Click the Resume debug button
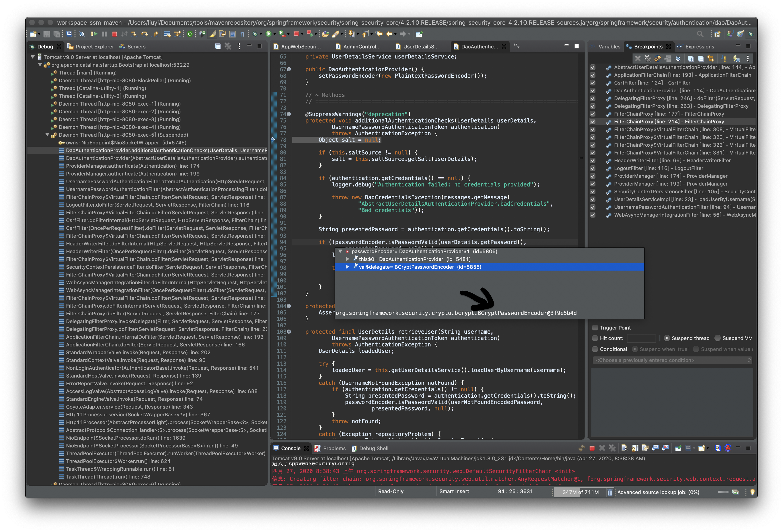This screenshot has height=532, width=783. (x=94, y=34)
